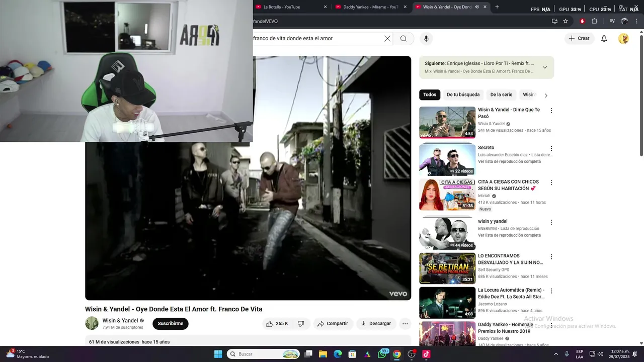The image size is (644, 362).
Task: Open clock and date 12:07 a.m.
Action: [x=620, y=354]
